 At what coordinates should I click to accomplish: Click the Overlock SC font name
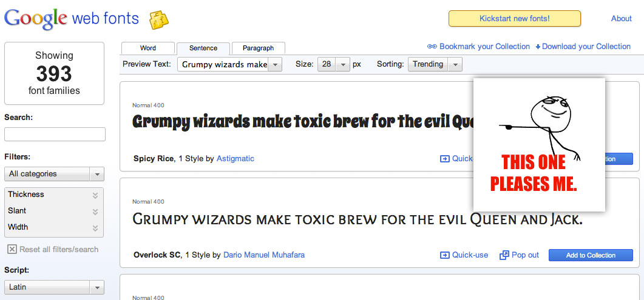click(x=157, y=255)
